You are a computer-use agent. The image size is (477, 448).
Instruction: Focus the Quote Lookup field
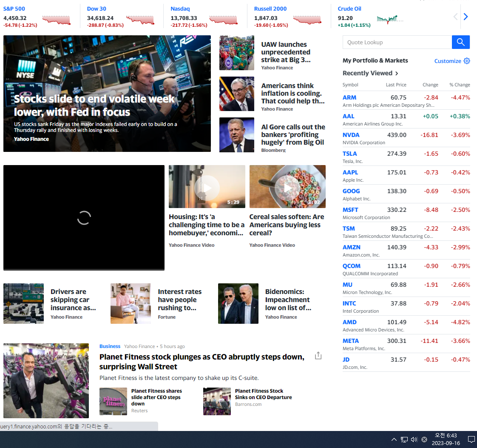[x=397, y=42]
